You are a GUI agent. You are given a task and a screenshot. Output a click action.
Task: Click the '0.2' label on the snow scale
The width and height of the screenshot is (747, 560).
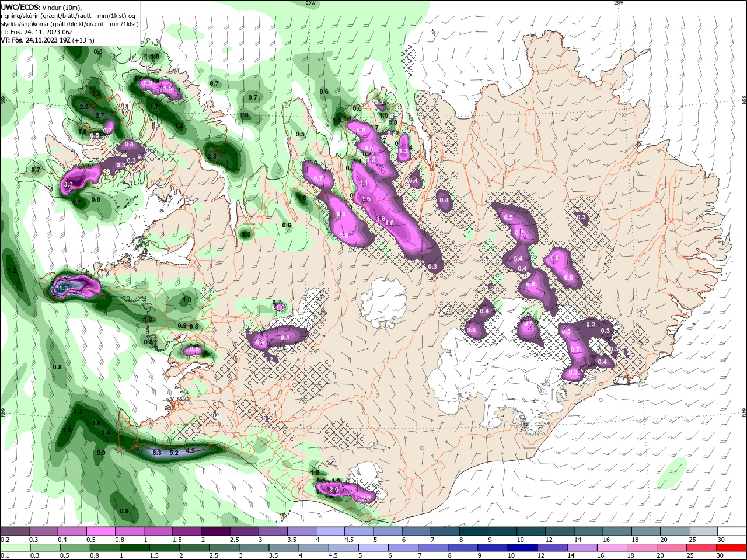pos(5,540)
